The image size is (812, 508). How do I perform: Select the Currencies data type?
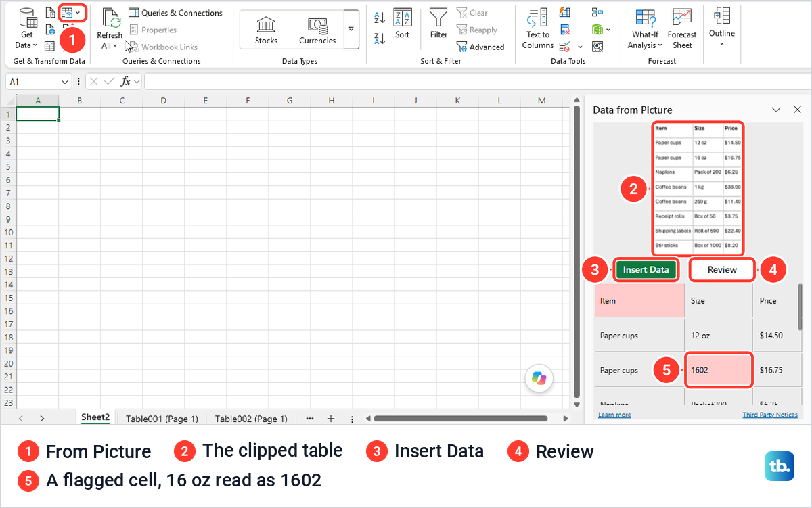pos(317,29)
